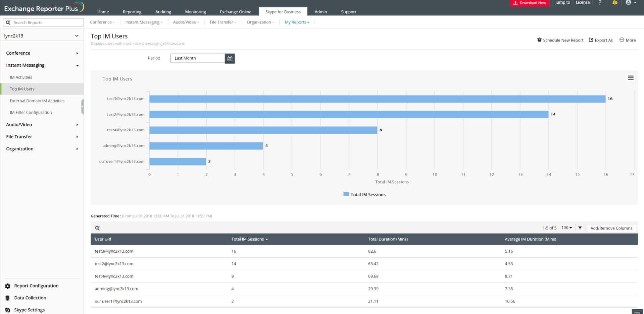
Task: Open the user account avatar menu
Action: (631, 3)
